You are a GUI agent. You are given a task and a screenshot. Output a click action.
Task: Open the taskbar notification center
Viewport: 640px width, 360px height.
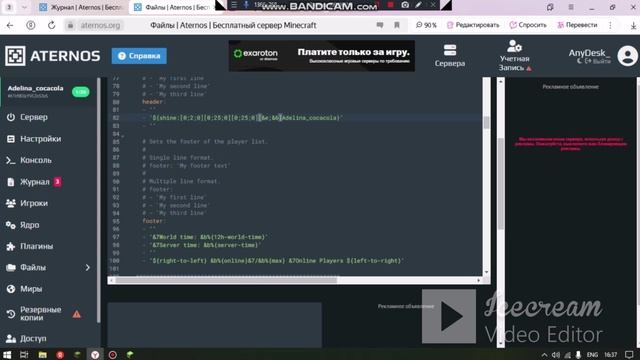point(629,355)
